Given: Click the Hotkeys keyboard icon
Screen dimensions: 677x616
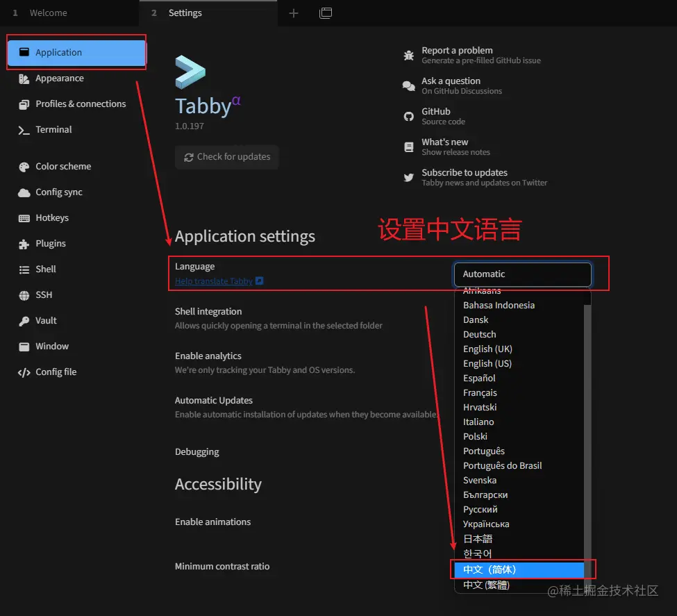Looking at the screenshot, I should [24, 218].
